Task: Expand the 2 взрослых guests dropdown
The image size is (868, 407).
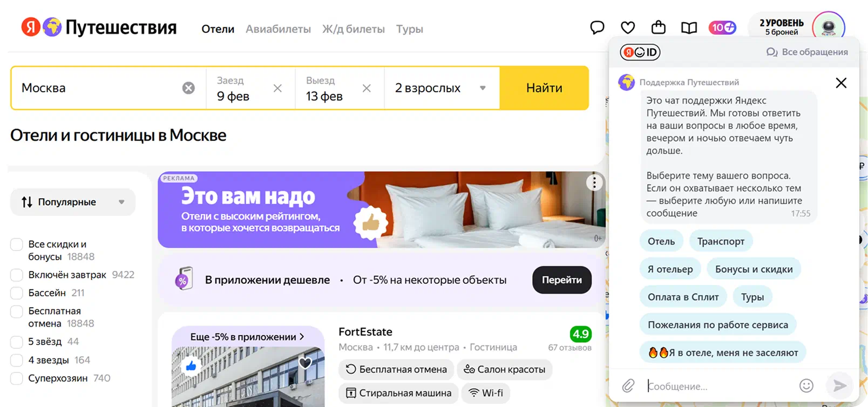Action: click(442, 88)
